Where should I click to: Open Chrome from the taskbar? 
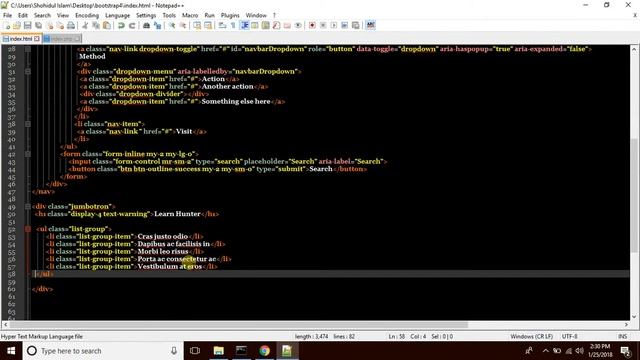pos(264,351)
